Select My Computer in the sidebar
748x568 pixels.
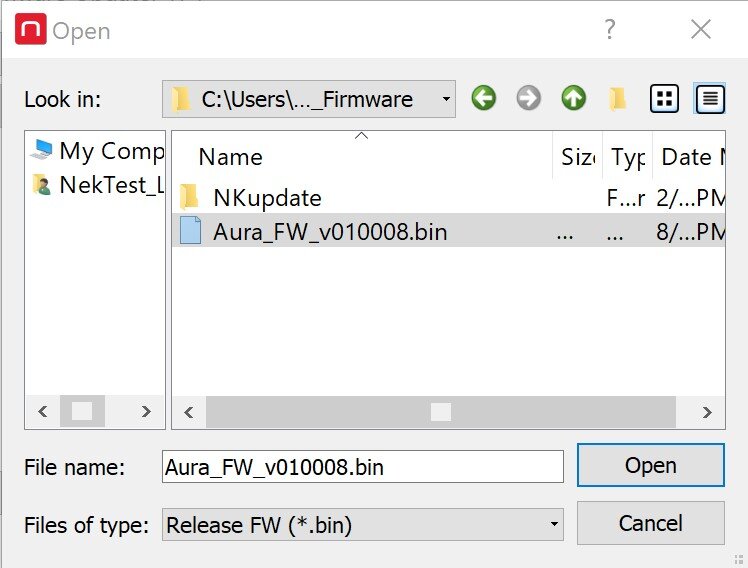point(97,151)
